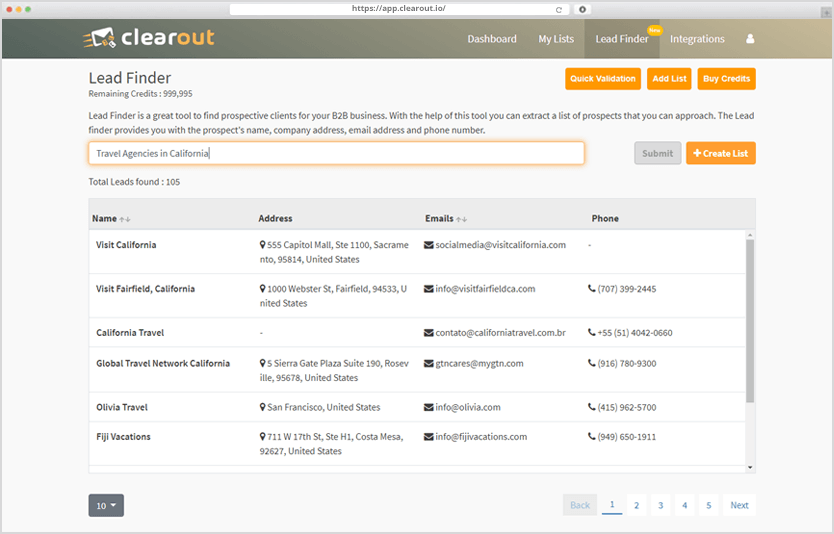Screen dimensions: 834x534
Task: Click the Submit button
Action: point(657,153)
